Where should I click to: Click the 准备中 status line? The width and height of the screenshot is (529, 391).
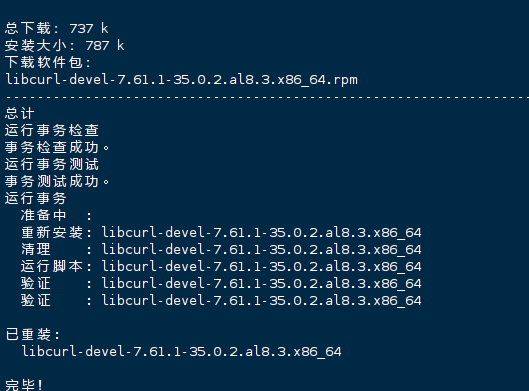point(56,215)
